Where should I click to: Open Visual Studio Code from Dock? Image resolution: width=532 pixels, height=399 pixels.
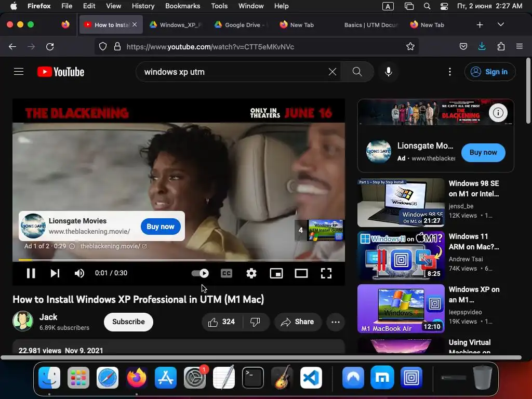point(311,377)
